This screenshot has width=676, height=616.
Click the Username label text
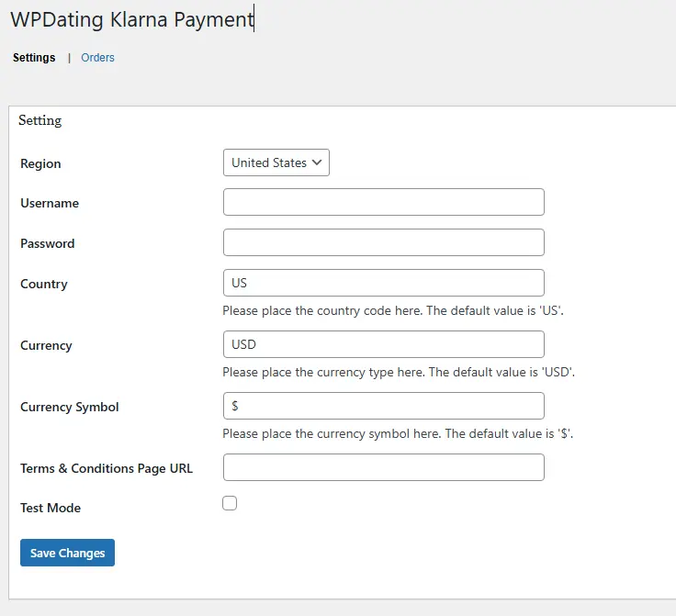50,203
